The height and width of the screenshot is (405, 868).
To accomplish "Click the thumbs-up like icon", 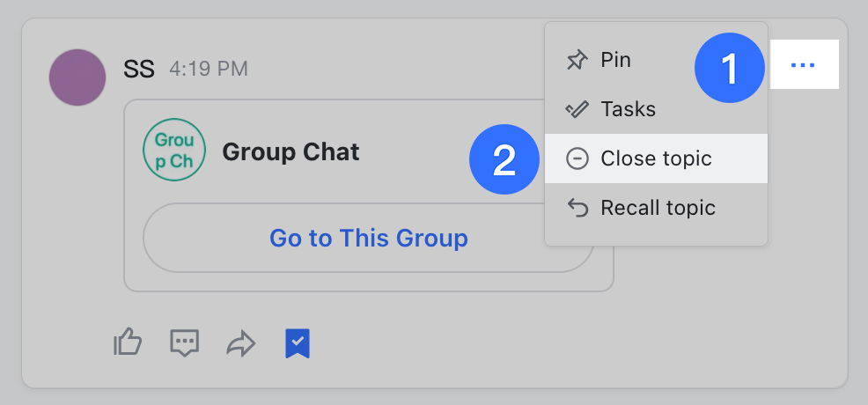I will 128,342.
